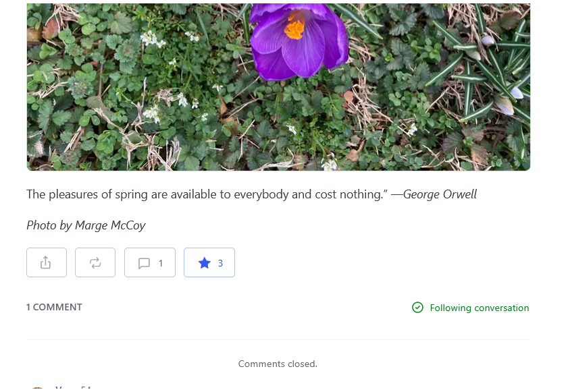566x392 pixels.
Task: Click the green check circle icon
Action: (x=417, y=308)
